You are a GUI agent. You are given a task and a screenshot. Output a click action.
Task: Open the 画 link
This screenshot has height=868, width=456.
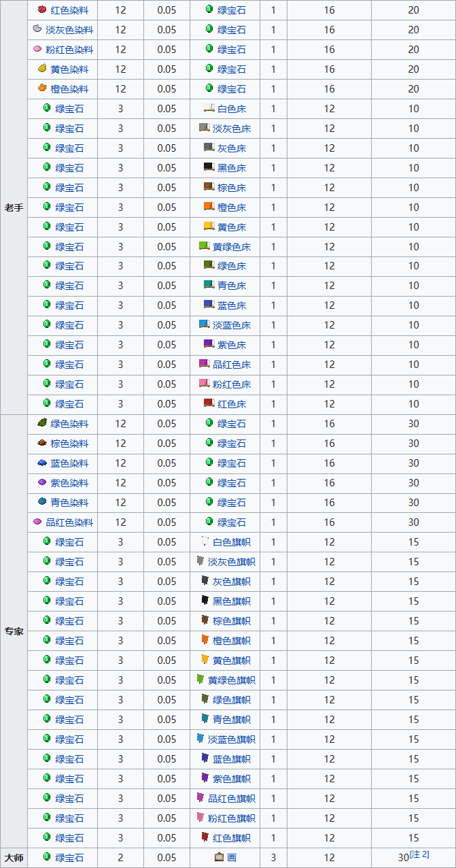pos(232,858)
